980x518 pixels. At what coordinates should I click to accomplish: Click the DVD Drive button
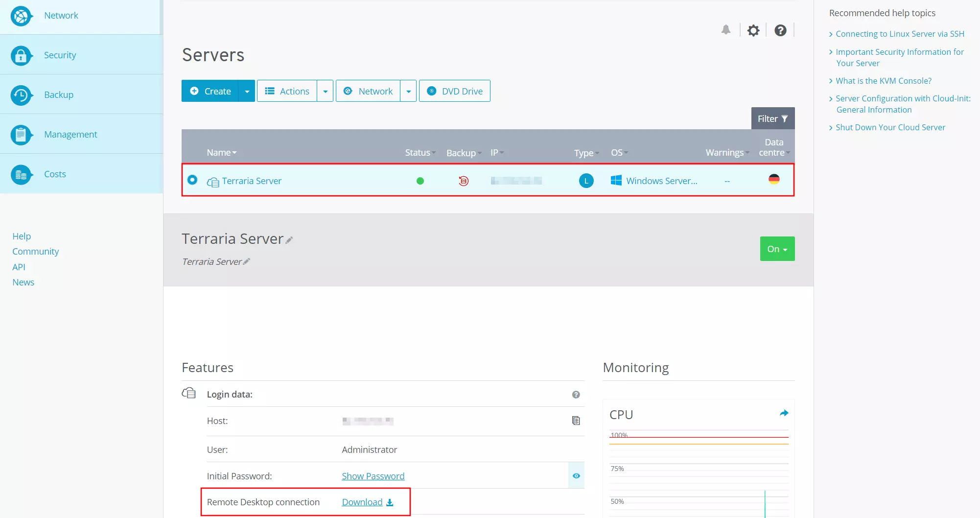455,91
